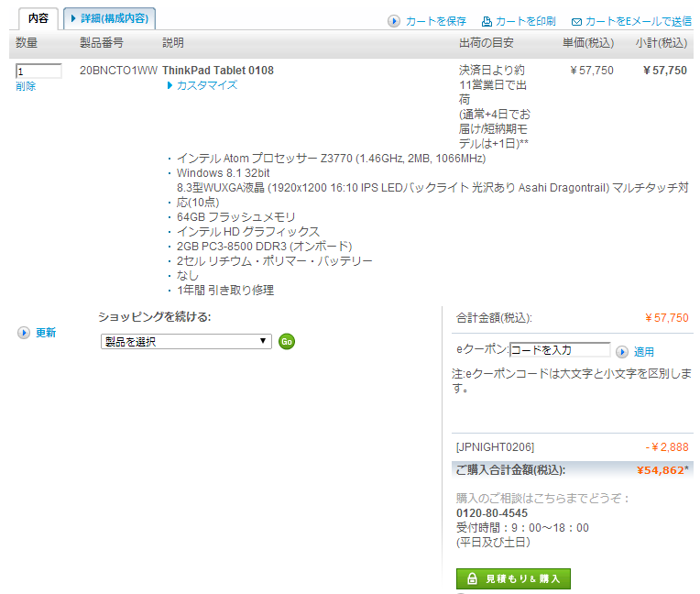Select the カートをEメールで送信 link
The height and width of the screenshot is (594, 700).
point(638,21)
